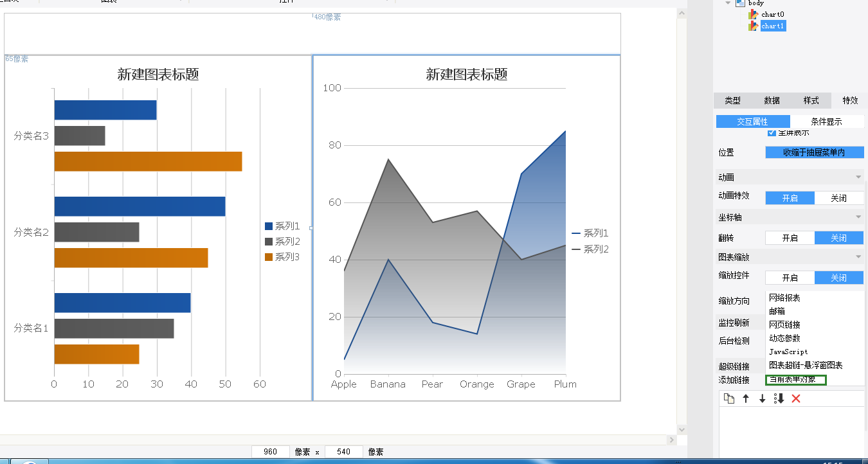Image resolution: width=868 pixels, height=464 pixels.
Task: Click the gray 系列2 swatch in bar chart legend
Action: point(269,242)
